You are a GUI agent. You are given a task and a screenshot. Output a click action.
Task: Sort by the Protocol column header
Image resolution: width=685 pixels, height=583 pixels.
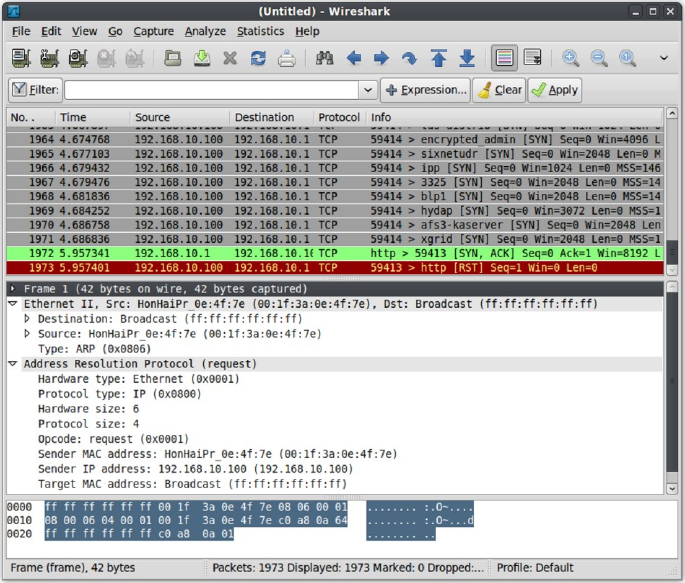(339, 117)
